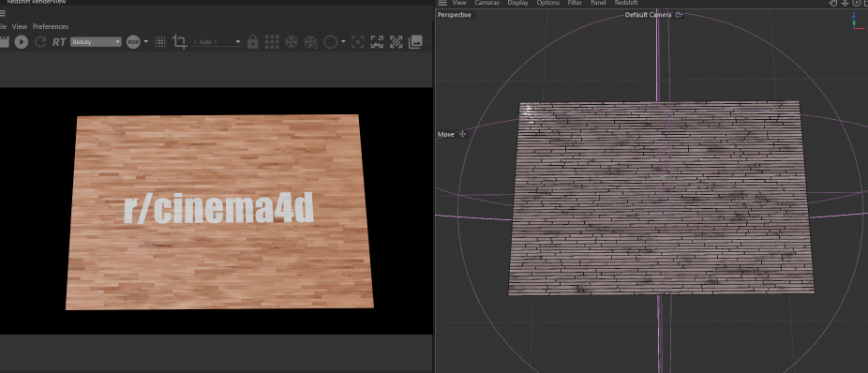Screen dimensions: 868x373
Task: Toggle the freeze geometry snowflake G icon
Action: click(x=310, y=42)
